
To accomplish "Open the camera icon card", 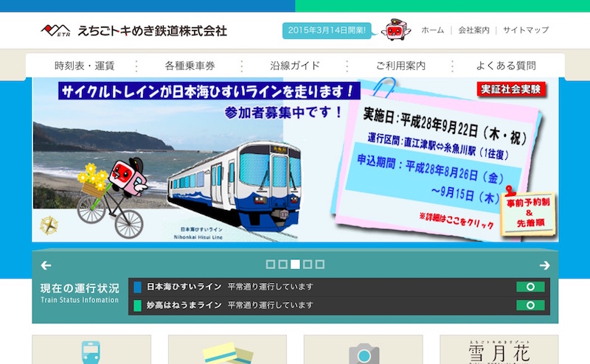I will click(x=363, y=349).
